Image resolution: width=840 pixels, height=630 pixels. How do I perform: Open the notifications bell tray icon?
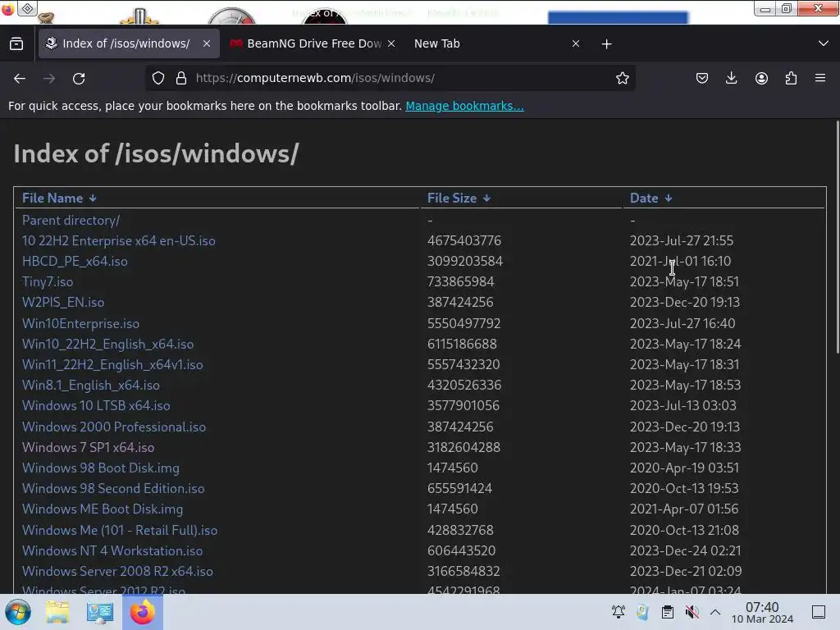[x=619, y=612]
